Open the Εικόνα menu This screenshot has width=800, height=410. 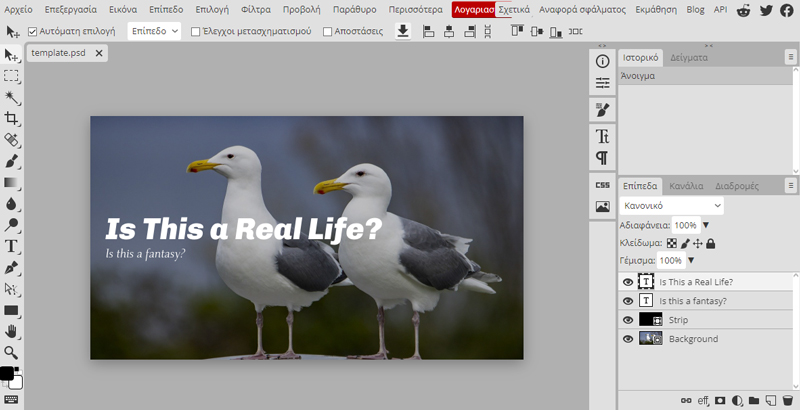(x=123, y=9)
